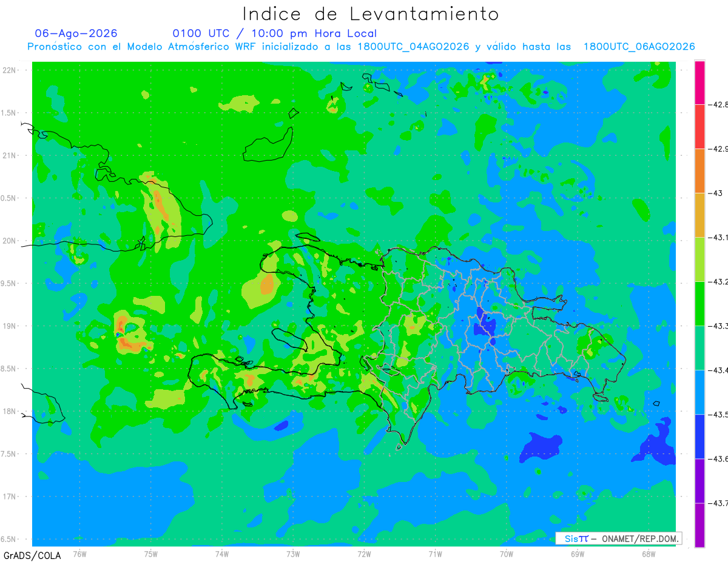
Task: Click the "20N" latitude label
Action: 10,241
